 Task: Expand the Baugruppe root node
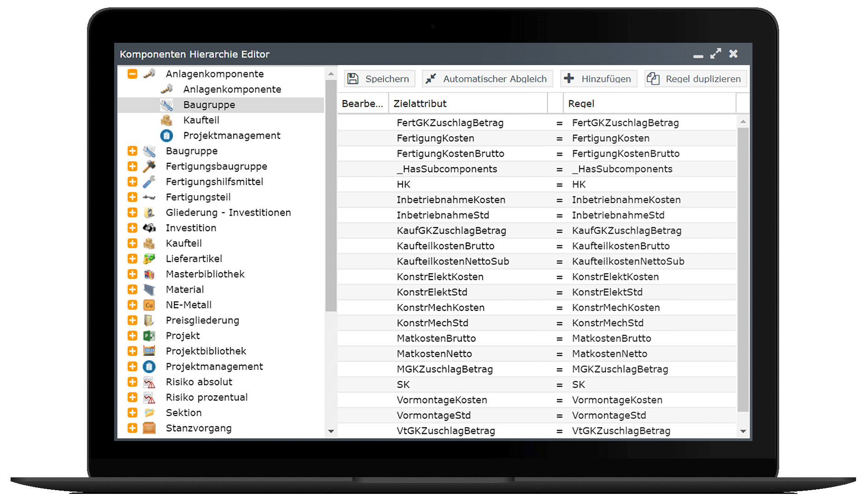click(133, 151)
